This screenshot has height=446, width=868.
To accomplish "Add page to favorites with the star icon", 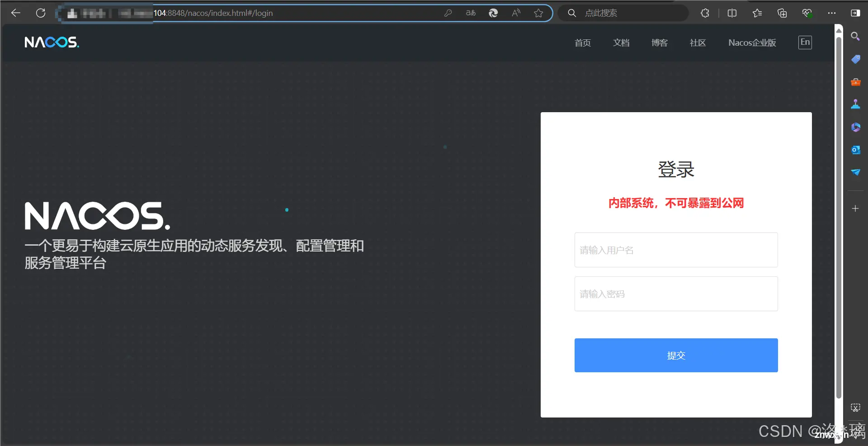I will pos(538,13).
